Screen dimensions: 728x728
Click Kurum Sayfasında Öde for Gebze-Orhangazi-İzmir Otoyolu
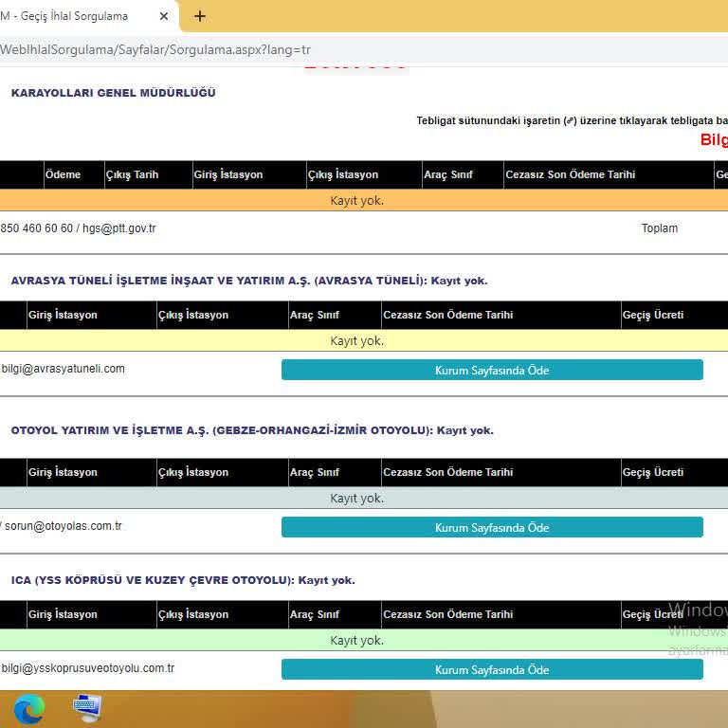click(x=492, y=527)
